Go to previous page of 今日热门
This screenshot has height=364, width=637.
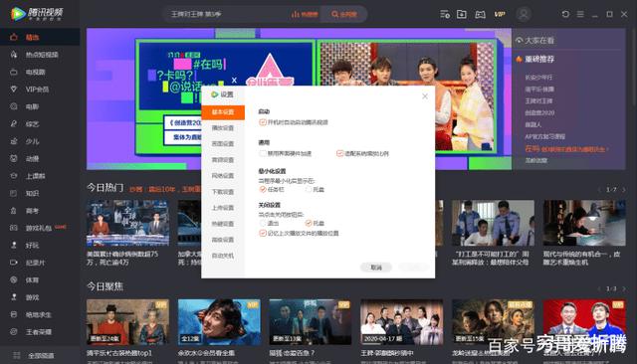pyautogui.click(x=599, y=190)
